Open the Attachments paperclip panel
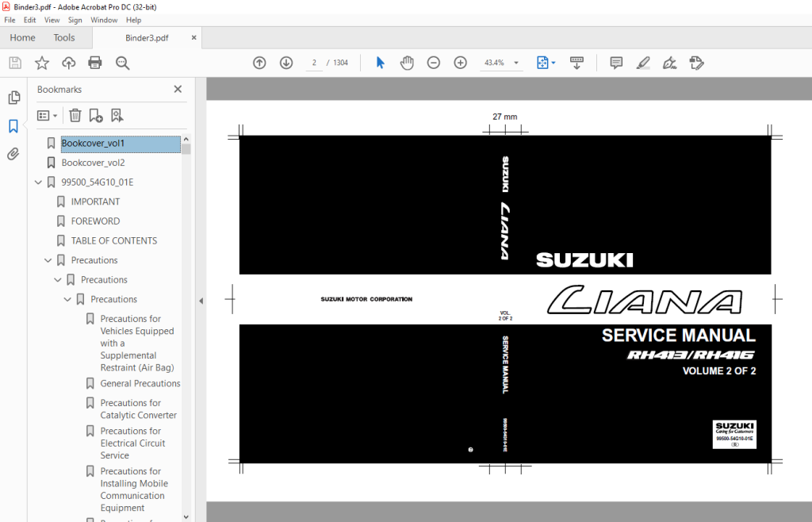 pyautogui.click(x=13, y=154)
